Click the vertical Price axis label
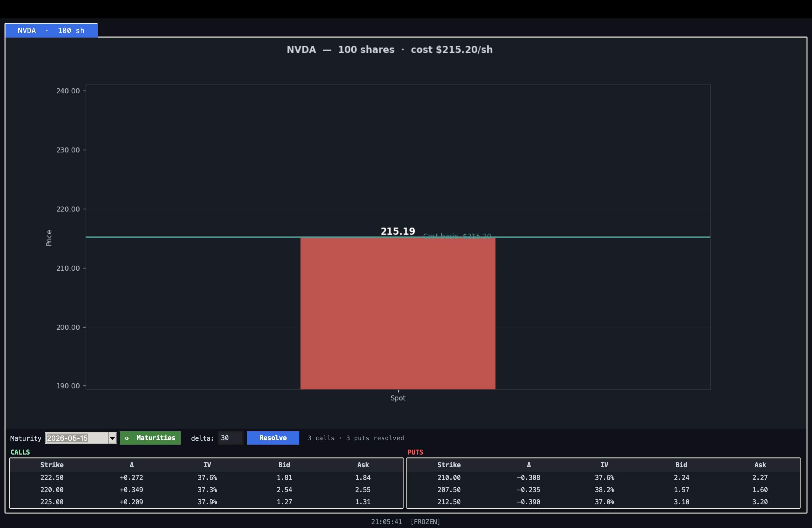This screenshot has height=528, width=812. 49,238
